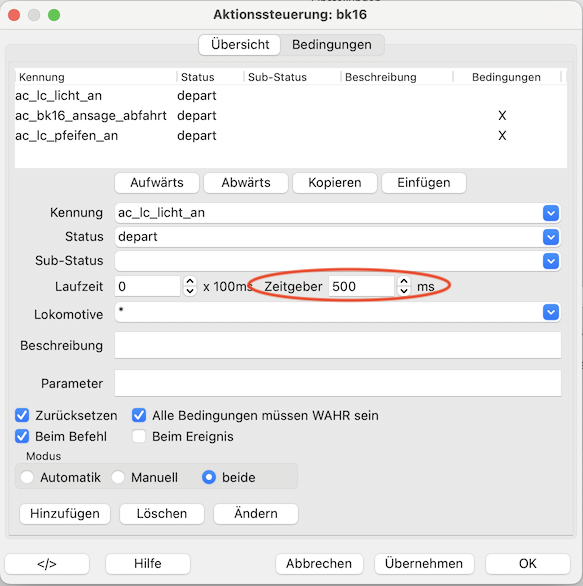Expand the Status dropdown
The image size is (583, 586).
[551, 237]
